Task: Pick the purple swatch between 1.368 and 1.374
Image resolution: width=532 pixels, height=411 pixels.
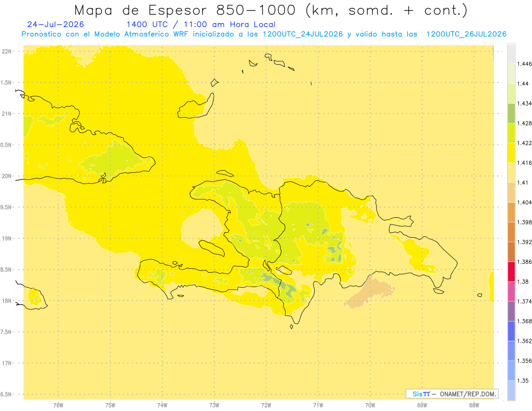Action: tap(511, 311)
